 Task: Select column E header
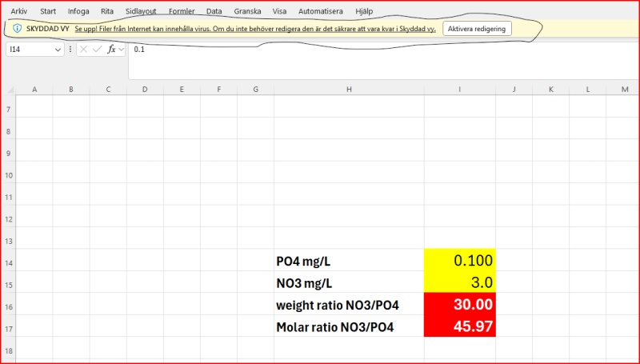point(182,90)
